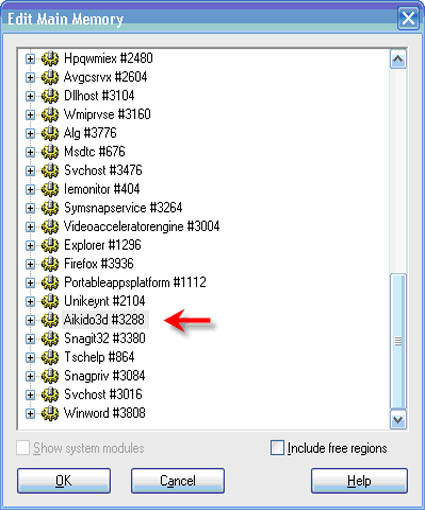Click the Alg #3776 process icon
The height and width of the screenshot is (510, 425).
tap(50, 133)
